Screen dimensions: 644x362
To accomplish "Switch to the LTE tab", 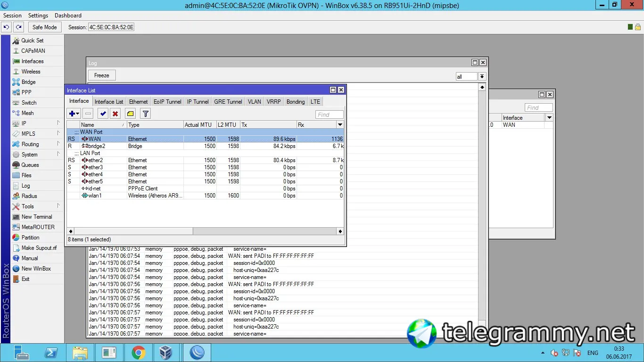I will click(x=315, y=102).
